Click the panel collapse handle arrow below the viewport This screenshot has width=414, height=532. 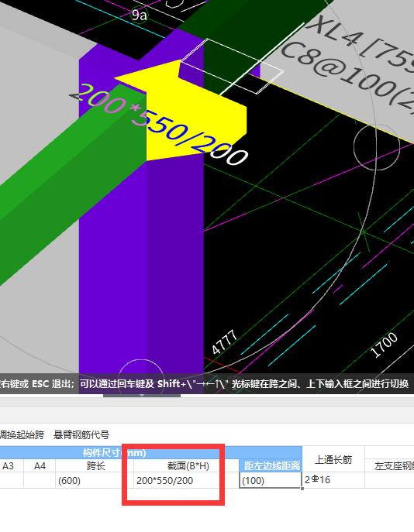coord(142,395)
